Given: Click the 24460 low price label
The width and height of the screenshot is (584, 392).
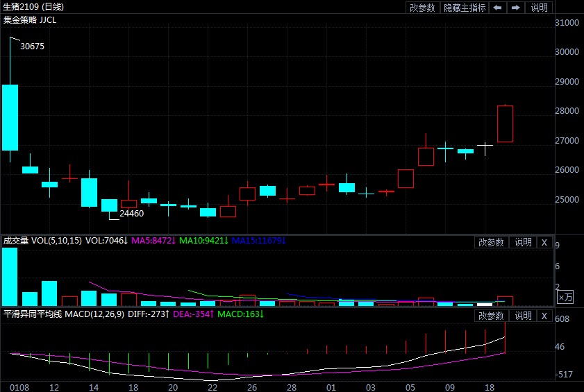Looking at the screenshot, I should pyautogui.click(x=131, y=213).
